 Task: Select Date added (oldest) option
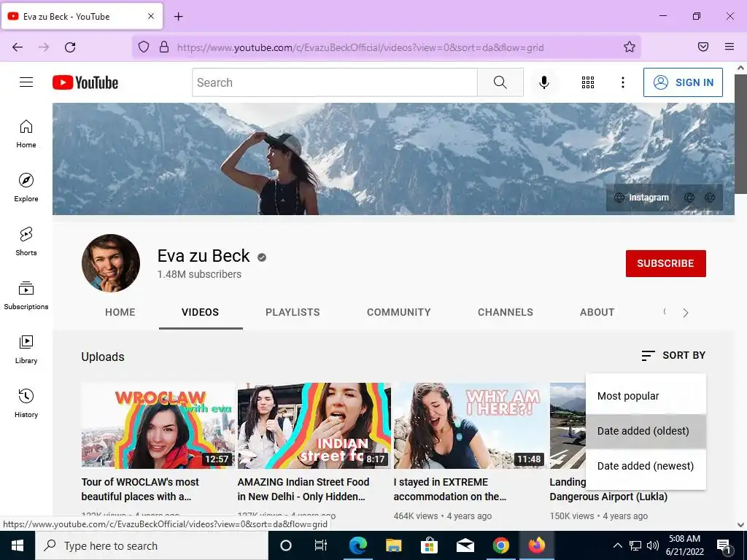point(646,431)
